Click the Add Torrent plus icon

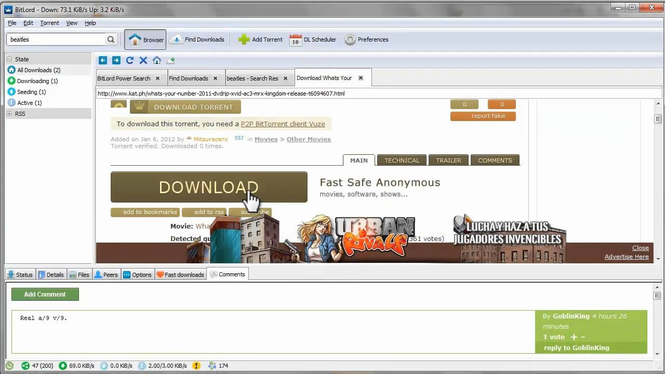[x=244, y=39]
